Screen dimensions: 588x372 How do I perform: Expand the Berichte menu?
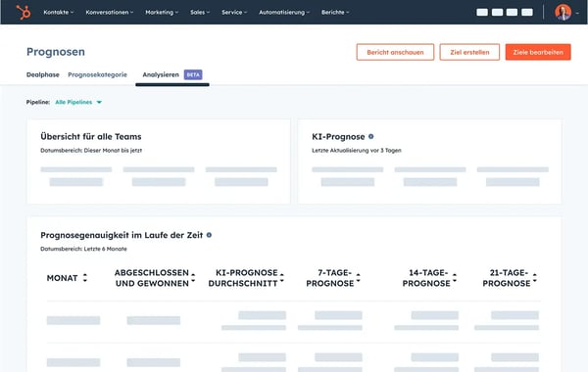335,13
